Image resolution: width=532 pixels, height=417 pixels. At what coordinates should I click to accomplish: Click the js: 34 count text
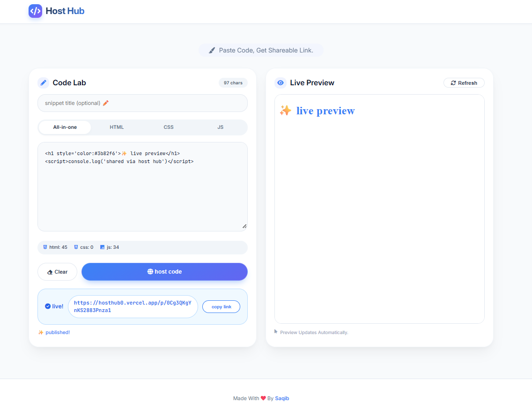point(113,247)
